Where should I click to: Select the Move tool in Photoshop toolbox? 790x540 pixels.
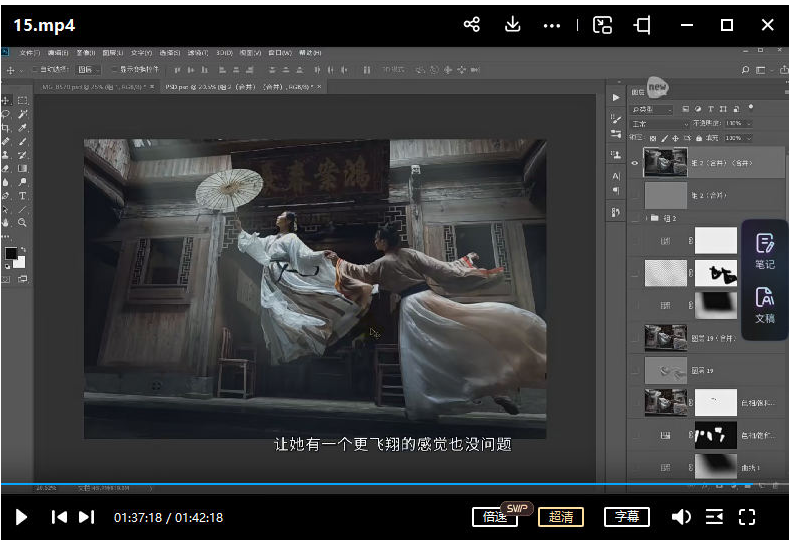[7, 101]
